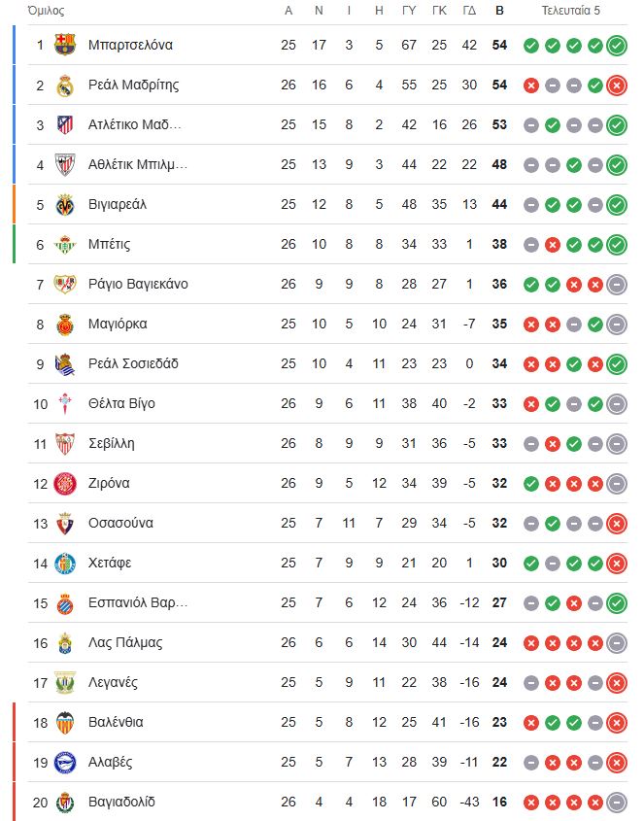644x821 pixels.
Task: Click Real Madrid's latest outlined loss indicator
Action: click(617, 86)
